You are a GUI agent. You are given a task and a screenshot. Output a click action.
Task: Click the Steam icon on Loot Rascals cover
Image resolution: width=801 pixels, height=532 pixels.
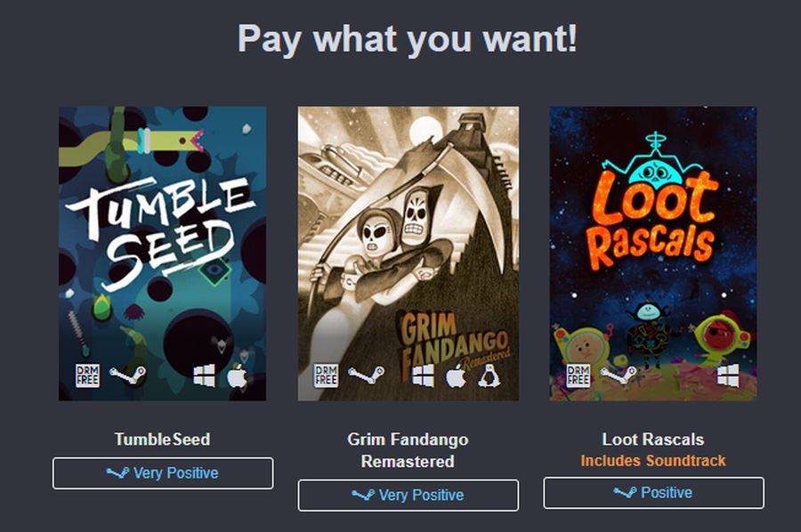[619, 375]
